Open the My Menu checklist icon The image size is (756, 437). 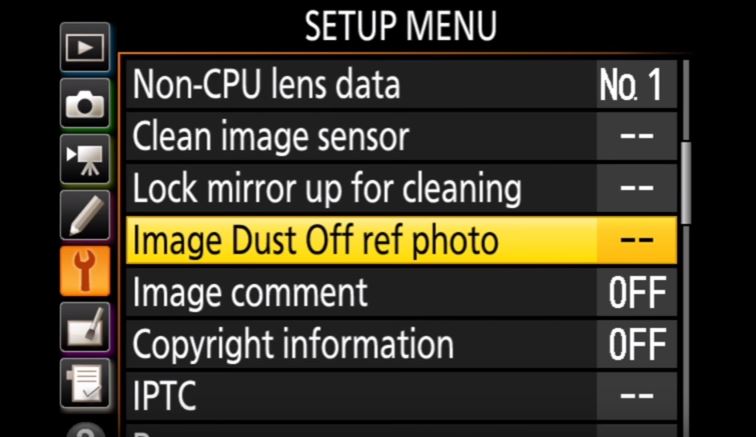[85, 382]
